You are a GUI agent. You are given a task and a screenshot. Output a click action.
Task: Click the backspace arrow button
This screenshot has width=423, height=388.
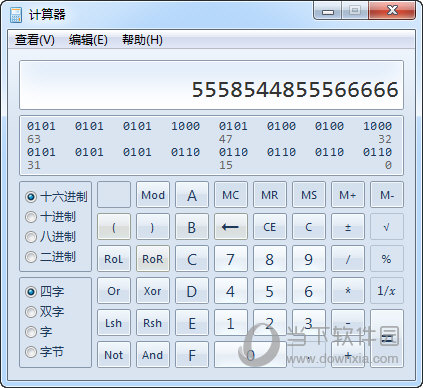point(231,227)
